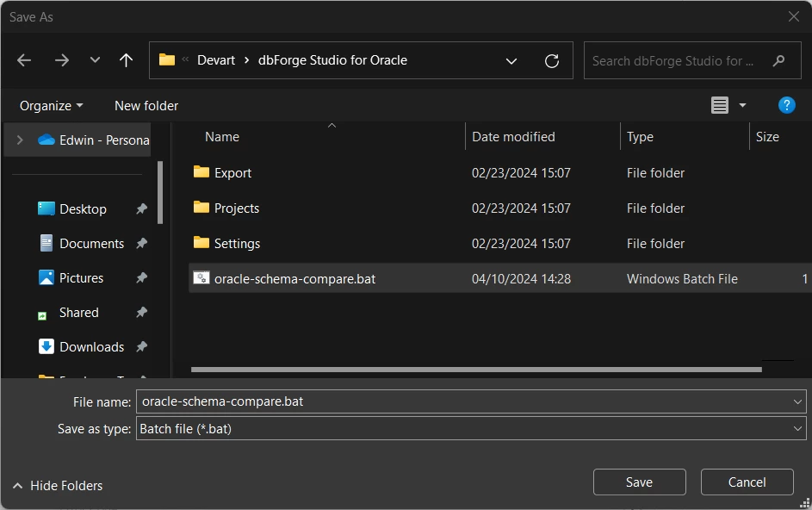
Task: Open the Organize menu
Action: (x=51, y=106)
